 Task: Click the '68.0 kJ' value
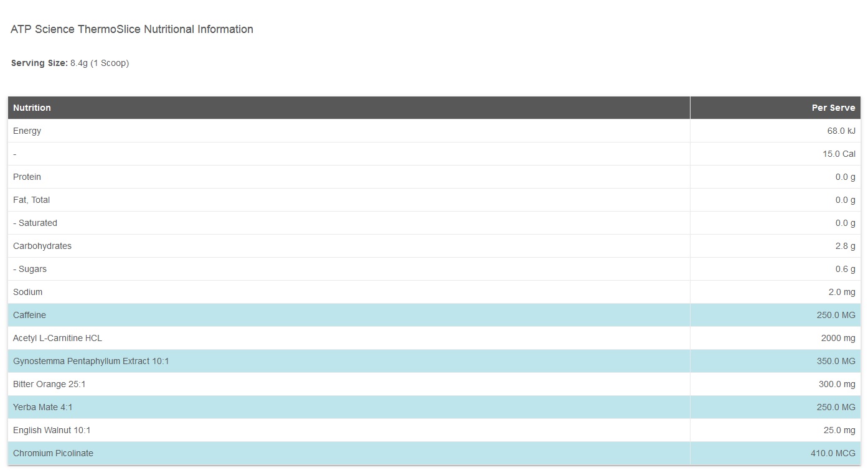point(841,131)
